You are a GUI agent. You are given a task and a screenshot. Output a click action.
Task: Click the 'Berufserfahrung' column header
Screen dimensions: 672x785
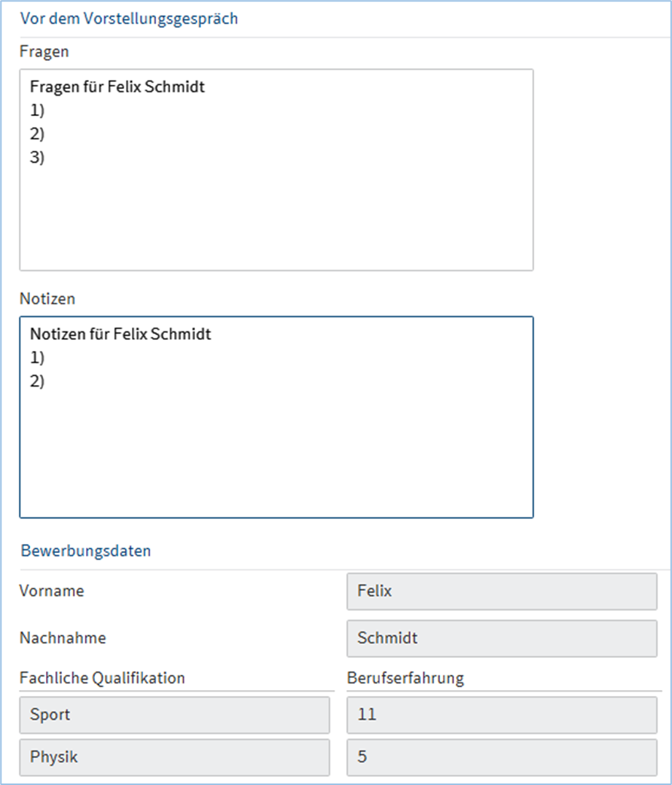pyautogui.click(x=405, y=678)
